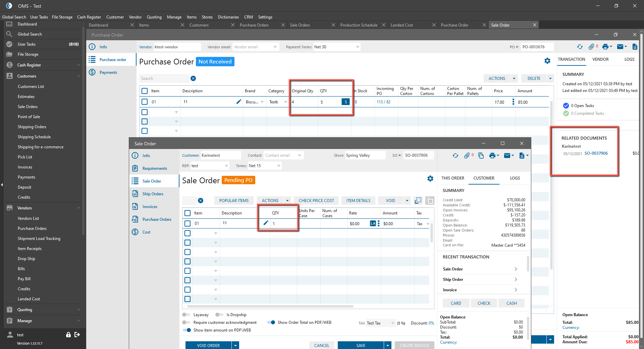Refresh the Sale Order window
Image resolution: width=644 pixels, height=349 pixels.
[455, 156]
